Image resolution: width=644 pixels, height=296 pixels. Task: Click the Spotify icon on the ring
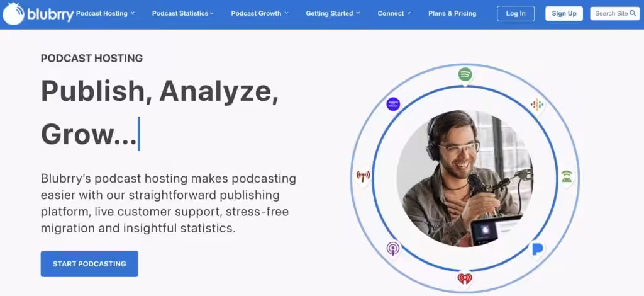pos(465,75)
